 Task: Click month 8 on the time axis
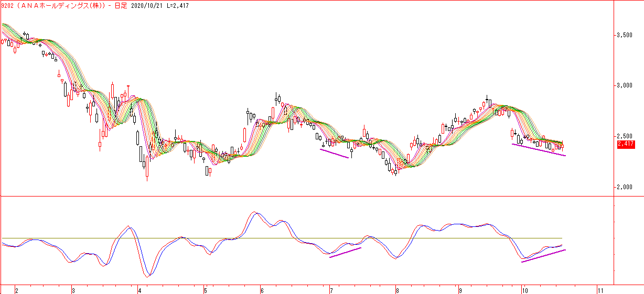tap(398, 290)
